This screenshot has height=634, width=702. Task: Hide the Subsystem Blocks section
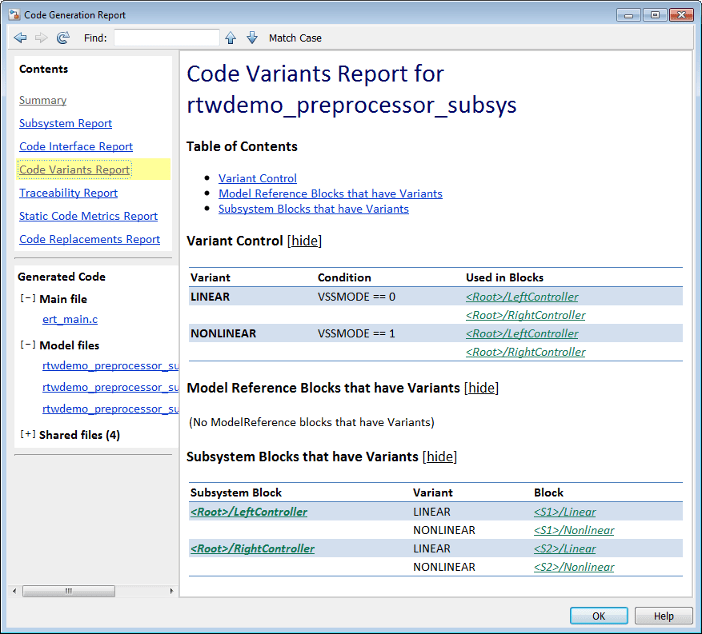[440, 457]
